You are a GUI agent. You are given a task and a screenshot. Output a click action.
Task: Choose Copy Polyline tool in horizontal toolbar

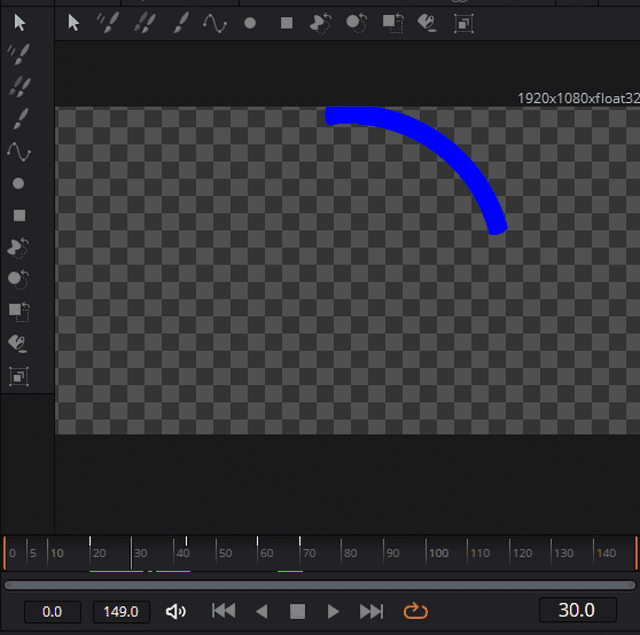point(320,23)
